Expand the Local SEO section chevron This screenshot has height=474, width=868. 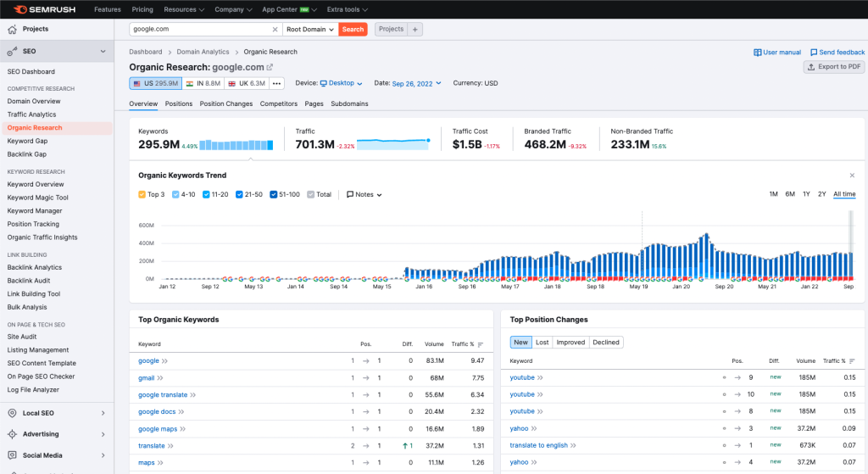[103, 413]
